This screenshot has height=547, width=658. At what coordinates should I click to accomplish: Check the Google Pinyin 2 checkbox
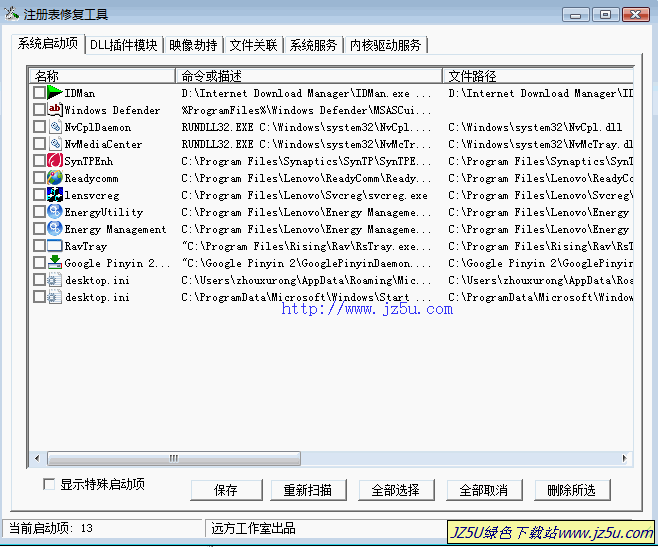[x=39, y=263]
